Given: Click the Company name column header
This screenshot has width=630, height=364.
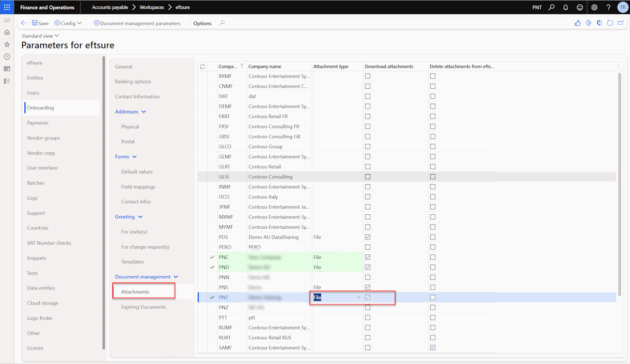Looking at the screenshot, I should coord(265,66).
